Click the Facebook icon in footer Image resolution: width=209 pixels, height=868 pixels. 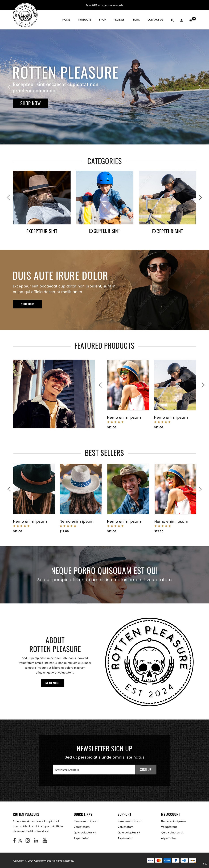pos(14,840)
